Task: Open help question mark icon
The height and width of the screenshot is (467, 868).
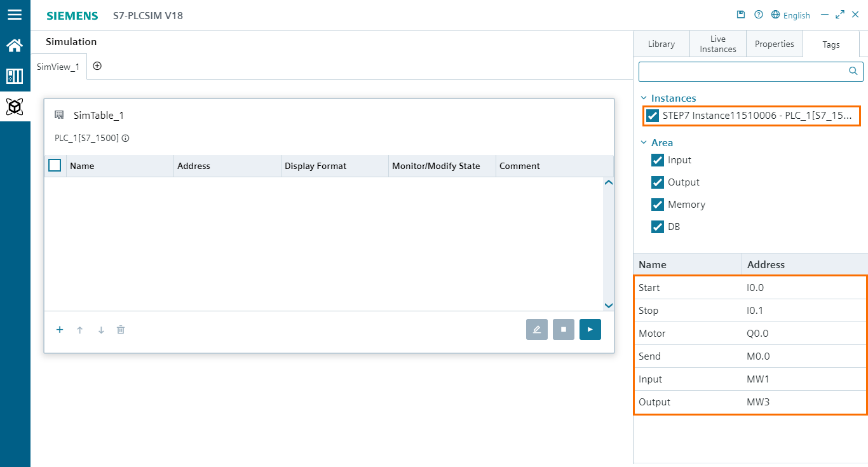Action: 758,15
